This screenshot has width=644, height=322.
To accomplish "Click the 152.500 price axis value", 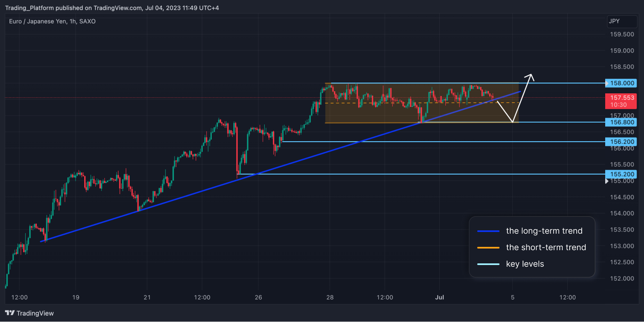I will click(622, 262).
